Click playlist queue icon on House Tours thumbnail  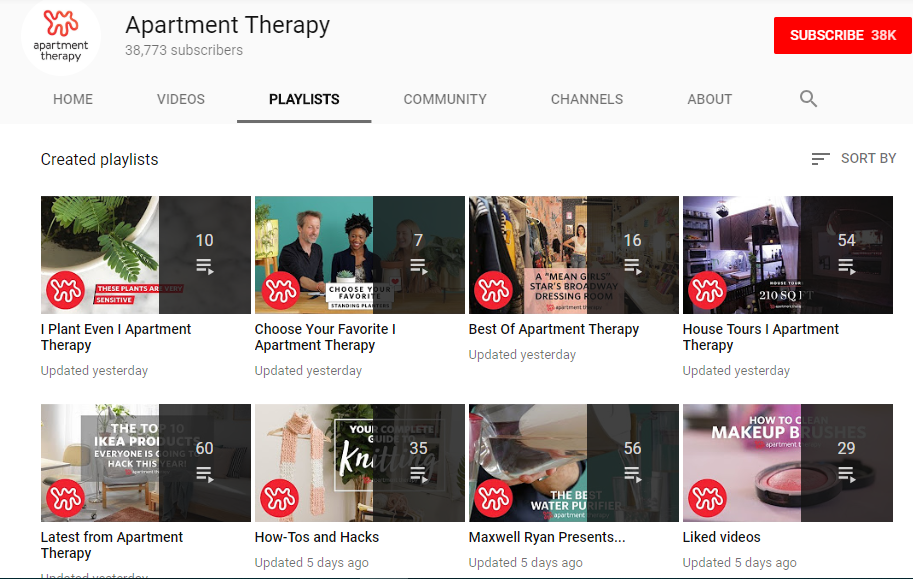click(x=846, y=266)
